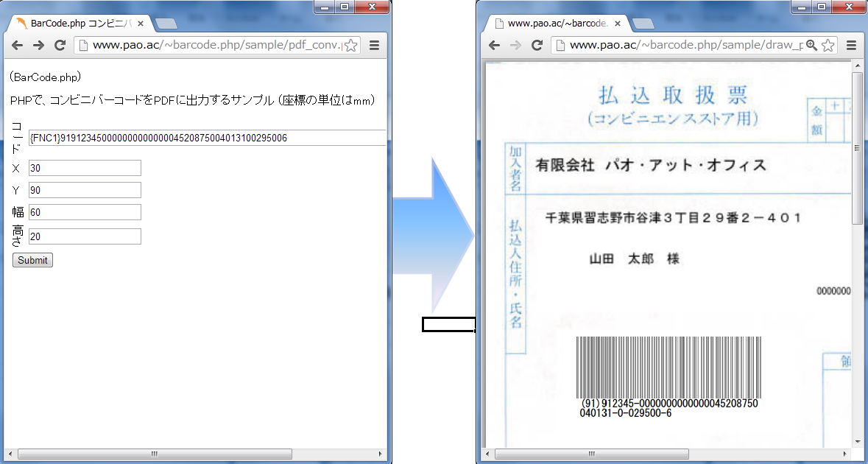This screenshot has width=868, height=464.
Task: Go forward in the left browser window
Action: tap(38, 46)
